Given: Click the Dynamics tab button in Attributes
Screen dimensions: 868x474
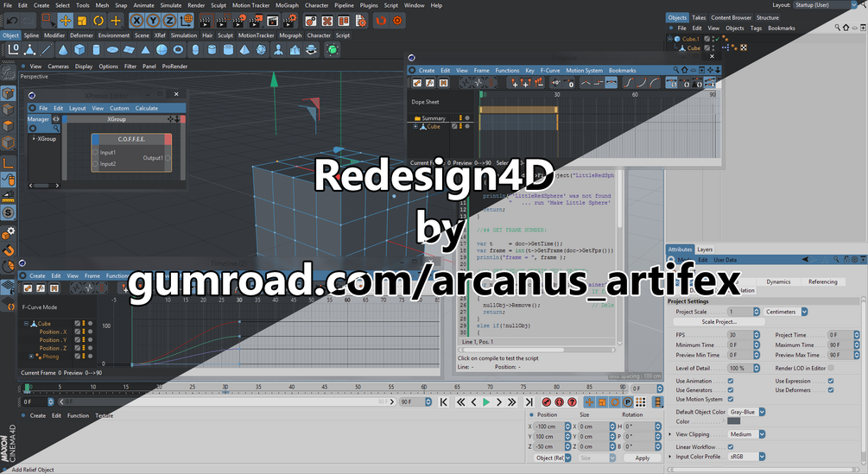Looking at the screenshot, I should 778,282.
